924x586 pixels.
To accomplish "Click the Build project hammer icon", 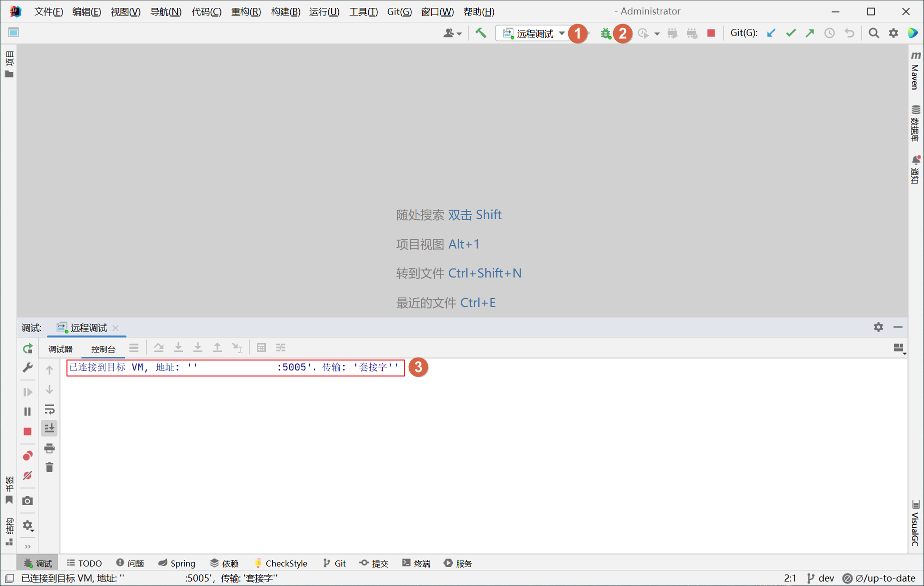I will (481, 33).
